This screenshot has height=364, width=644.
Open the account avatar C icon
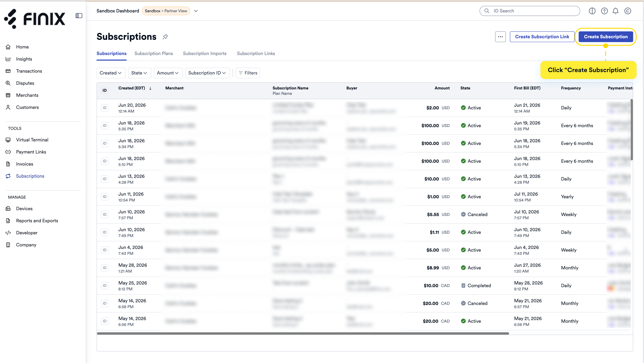(628, 11)
